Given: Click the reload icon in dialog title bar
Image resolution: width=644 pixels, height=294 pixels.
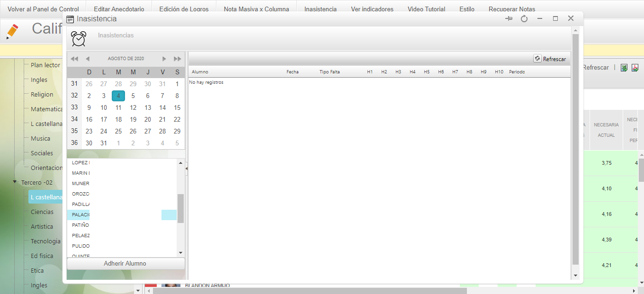Looking at the screenshot, I should tap(524, 18).
